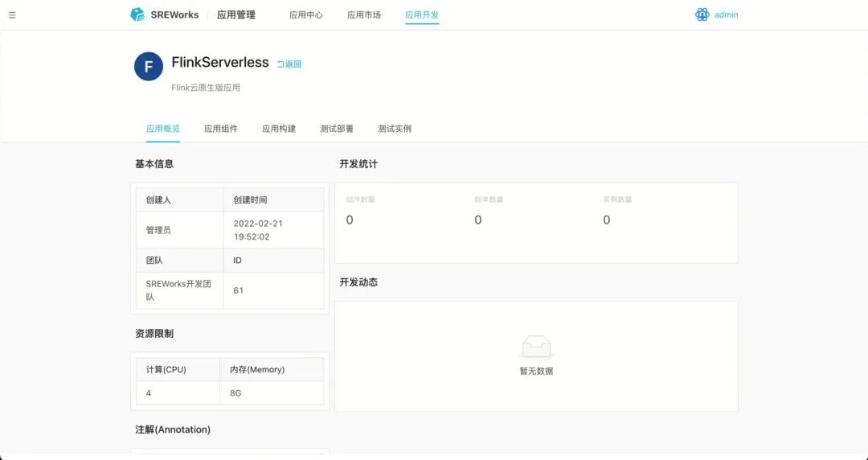Viewport: 868px width, 460px height.
Task: Click the 开发动态 section heading
Action: [x=358, y=282]
